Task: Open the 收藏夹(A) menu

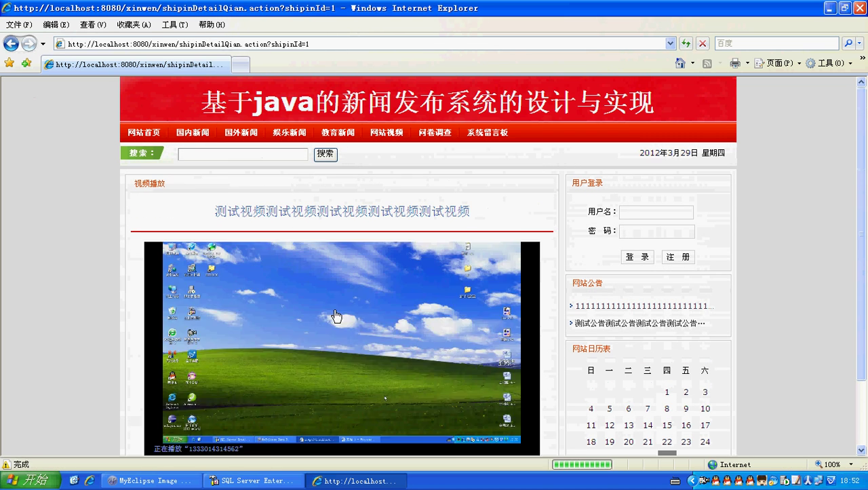Action: [x=134, y=24]
